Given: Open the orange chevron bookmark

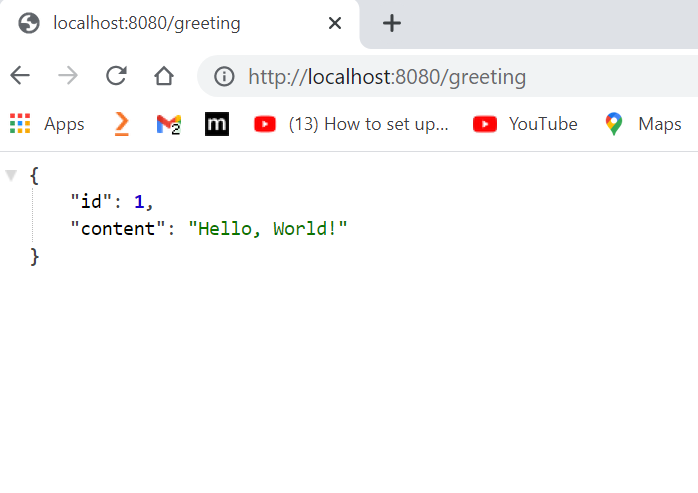Looking at the screenshot, I should pyautogui.click(x=122, y=124).
